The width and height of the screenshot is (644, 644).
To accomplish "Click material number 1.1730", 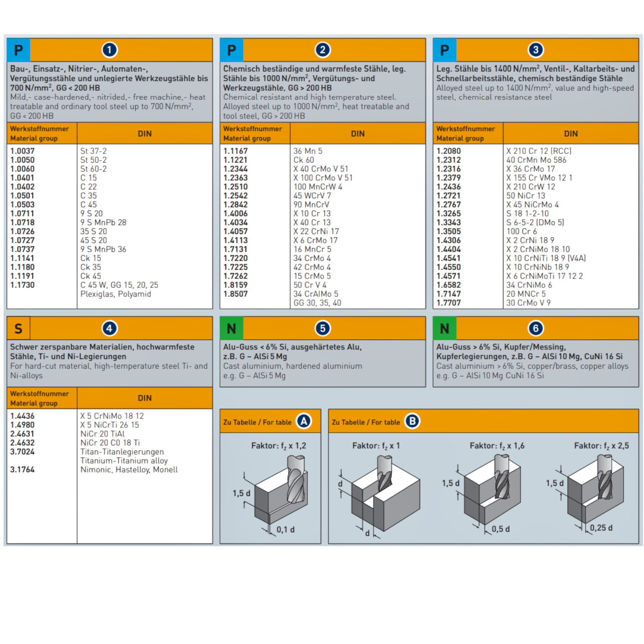I will [x=22, y=285].
